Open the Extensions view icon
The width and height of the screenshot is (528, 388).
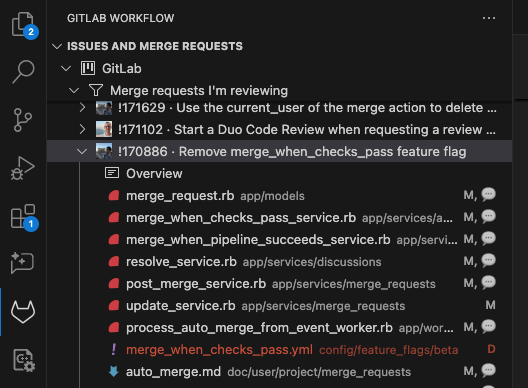point(23,216)
